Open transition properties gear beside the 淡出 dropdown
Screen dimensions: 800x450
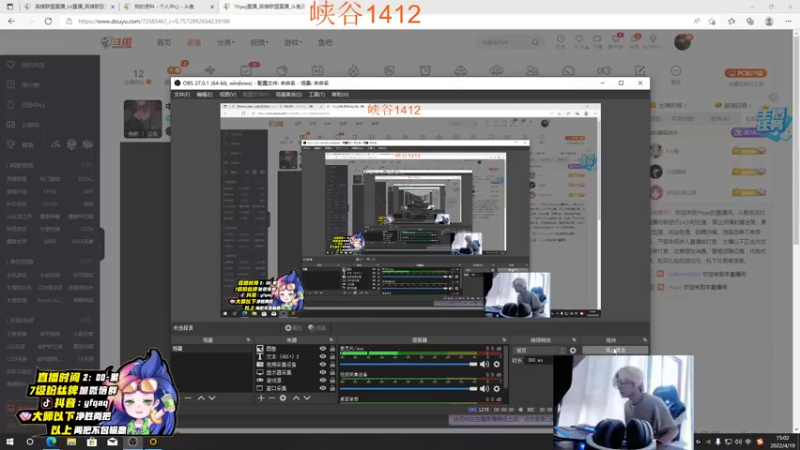(573, 351)
